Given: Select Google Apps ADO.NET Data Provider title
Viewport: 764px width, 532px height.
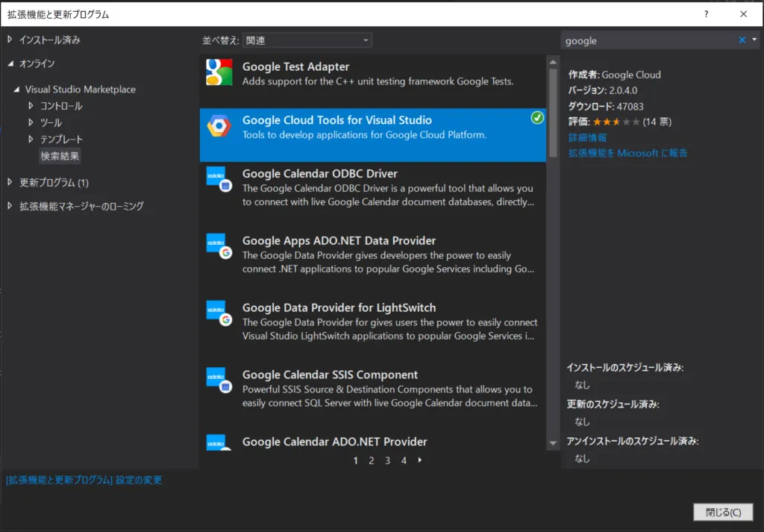Looking at the screenshot, I should 339,241.
